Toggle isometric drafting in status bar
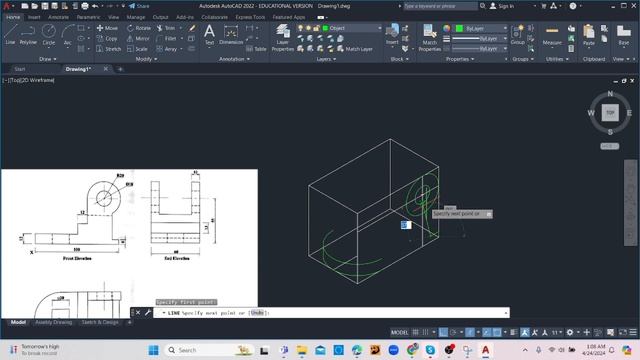Viewport: 640px width, 360px height. click(470, 333)
